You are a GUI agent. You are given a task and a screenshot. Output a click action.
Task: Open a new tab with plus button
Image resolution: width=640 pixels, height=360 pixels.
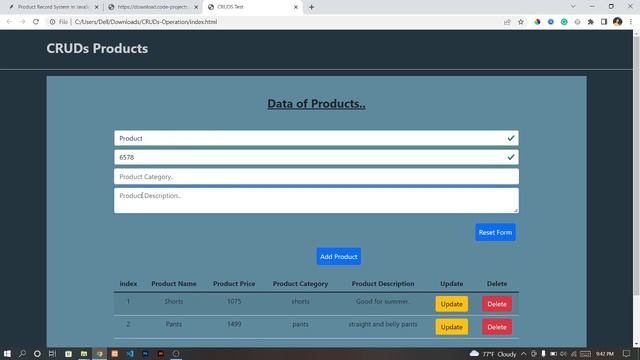click(311, 7)
